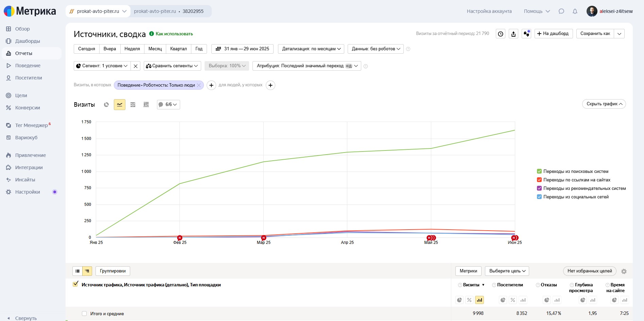Toggle the table header select-all checkbox
The width and height of the screenshot is (644, 321).
pyautogui.click(x=75, y=284)
